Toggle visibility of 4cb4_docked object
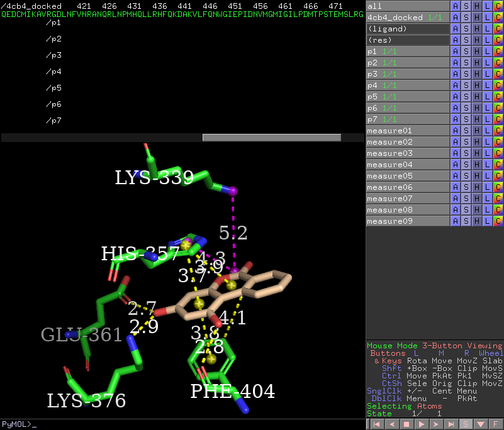 coord(407,18)
